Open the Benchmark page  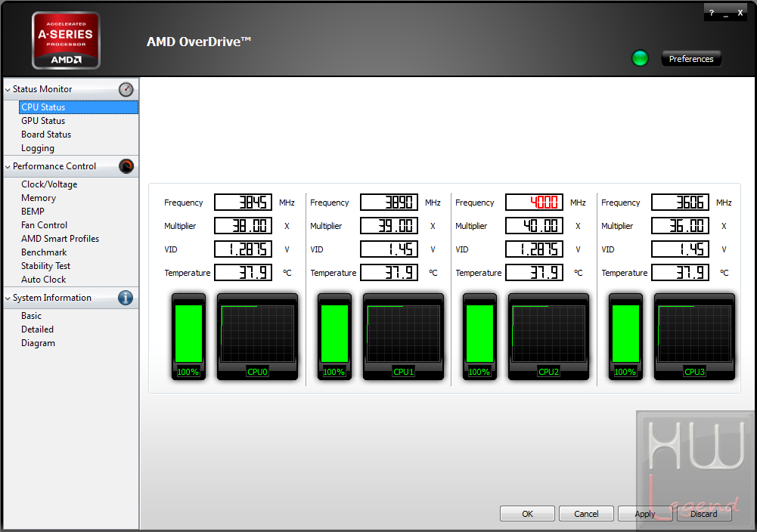click(x=44, y=252)
